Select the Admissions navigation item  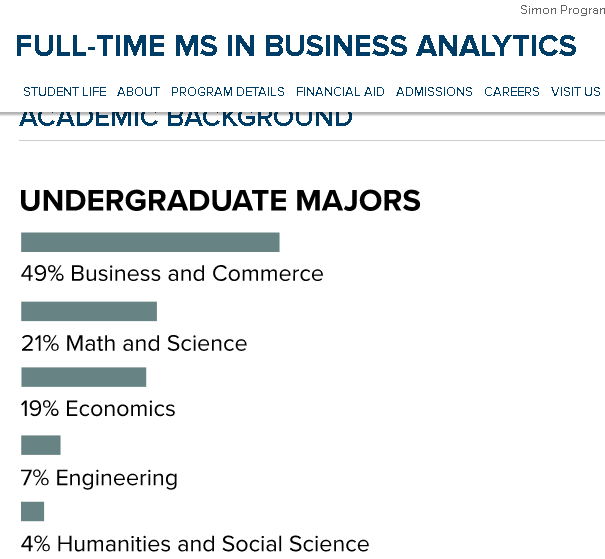[x=434, y=92]
